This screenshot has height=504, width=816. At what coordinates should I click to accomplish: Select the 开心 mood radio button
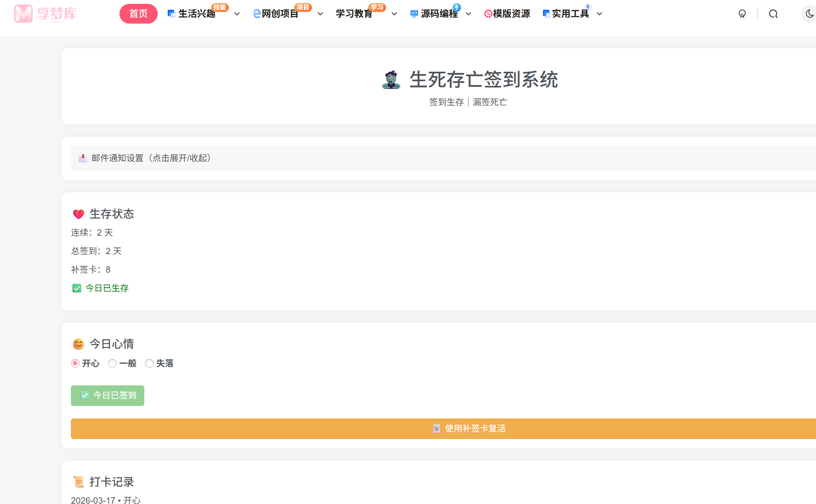tap(75, 363)
